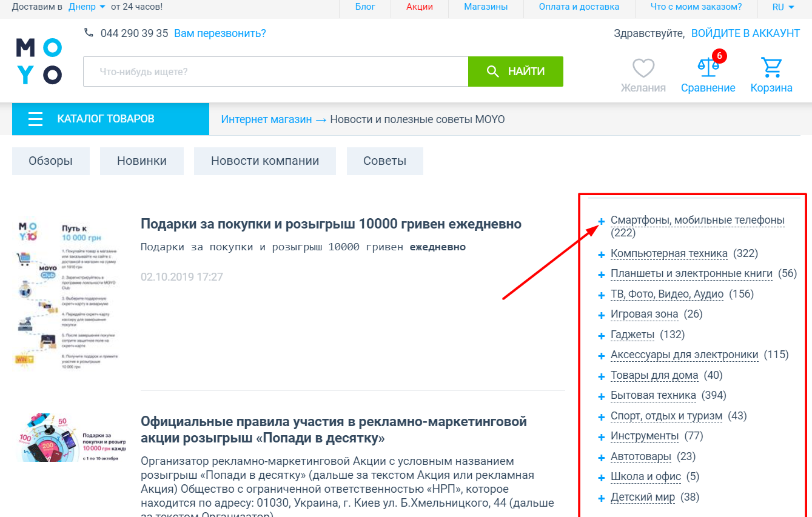
Task: Open Что с моим заказом? link
Action: 696,7
